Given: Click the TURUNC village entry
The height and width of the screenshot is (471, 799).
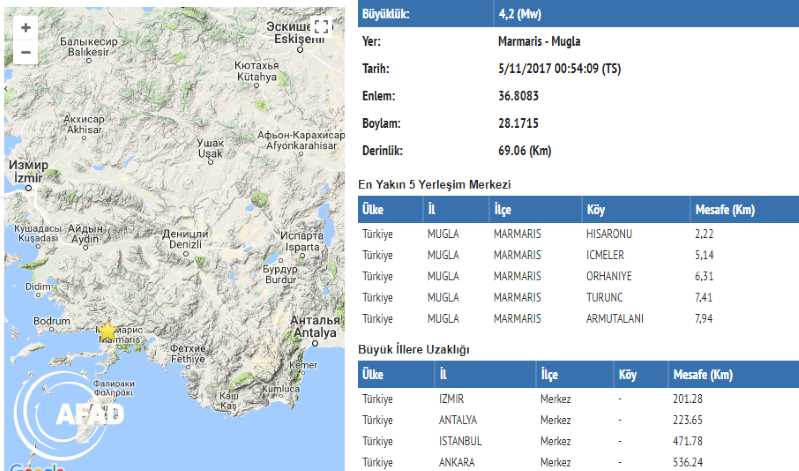Looking at the screenshot, I should pyautogui.click(x=605, y=297).
